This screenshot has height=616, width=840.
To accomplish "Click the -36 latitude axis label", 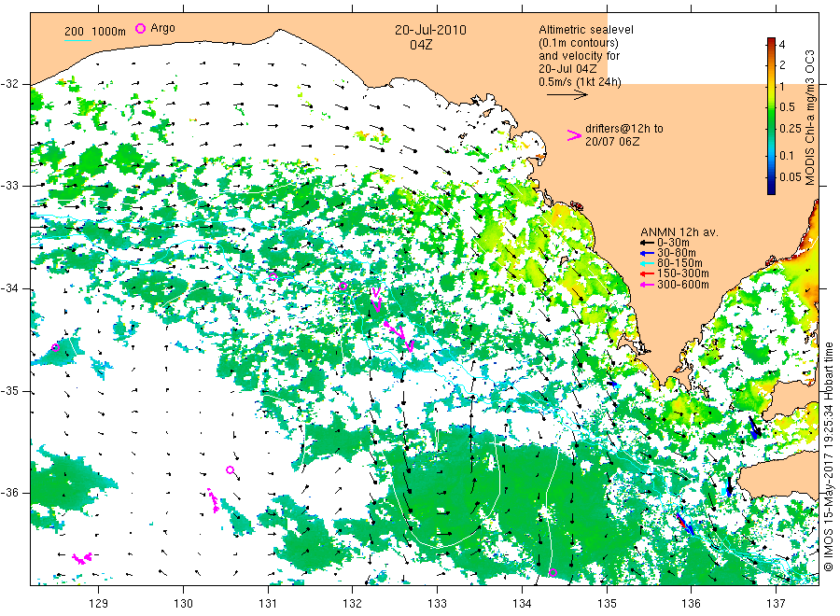I will pyautogui.click(x=9, y=493).
